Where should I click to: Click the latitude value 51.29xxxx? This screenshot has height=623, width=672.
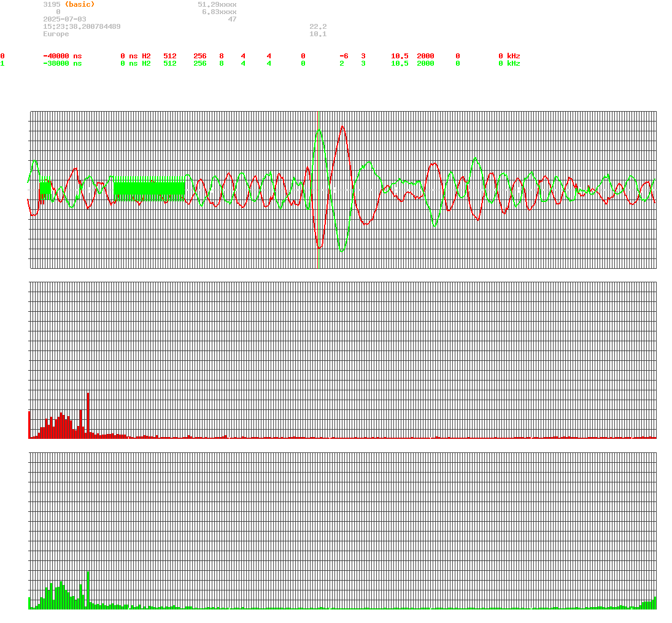217,4
